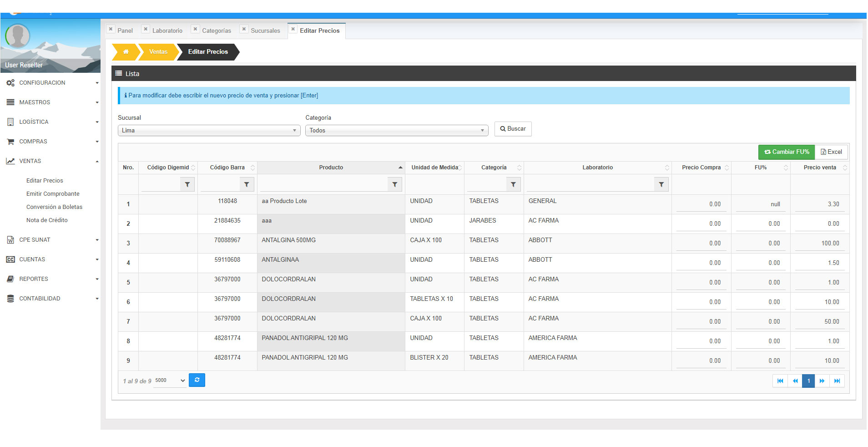Open Conversión a Boletas submenu item
The image size is (868, 447).
click(54, 207)
